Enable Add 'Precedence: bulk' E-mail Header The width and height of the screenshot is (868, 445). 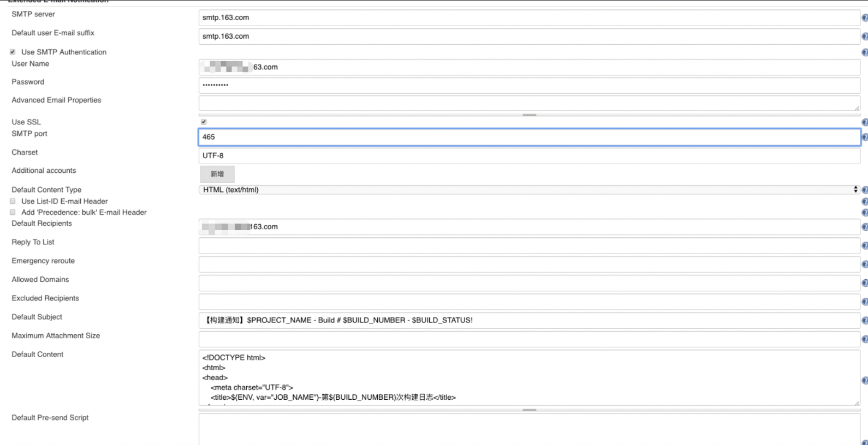tap(13, 212)
